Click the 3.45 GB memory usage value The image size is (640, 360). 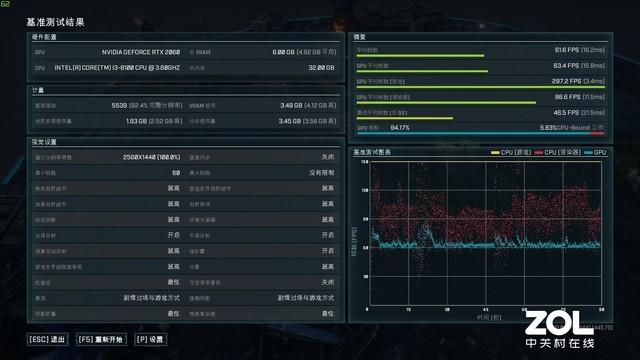pos(289,121)
